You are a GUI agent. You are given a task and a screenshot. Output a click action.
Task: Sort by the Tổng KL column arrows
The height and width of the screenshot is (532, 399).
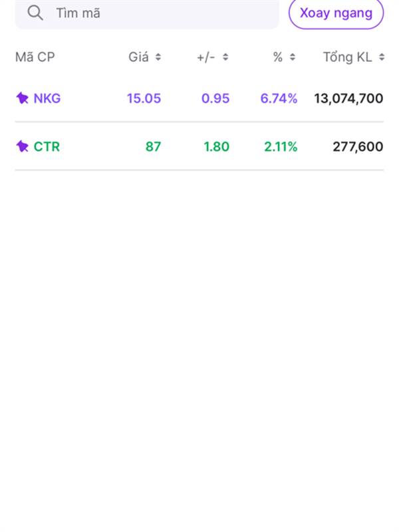[381, 57]
